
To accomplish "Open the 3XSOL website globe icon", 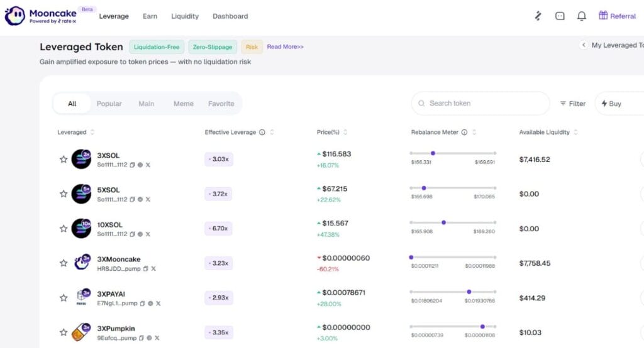I will pyautogui.click(x=140, y=165).
